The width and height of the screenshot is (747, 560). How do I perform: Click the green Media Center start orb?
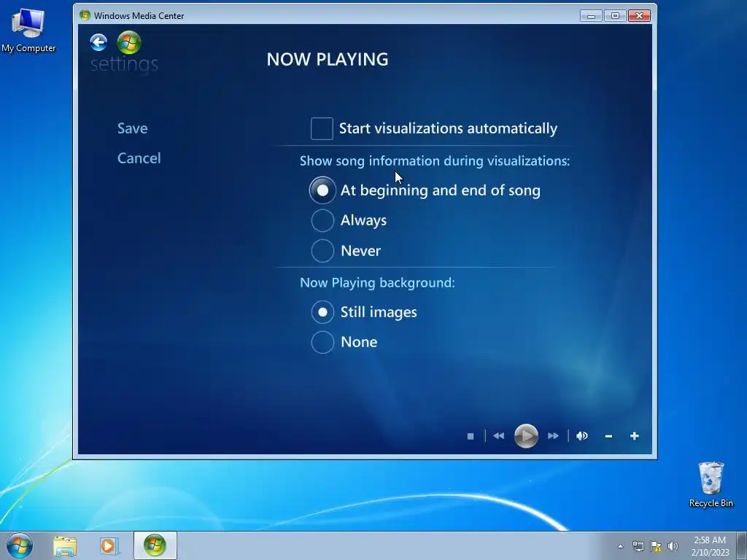pyautogui.click(x=129, y=42)
